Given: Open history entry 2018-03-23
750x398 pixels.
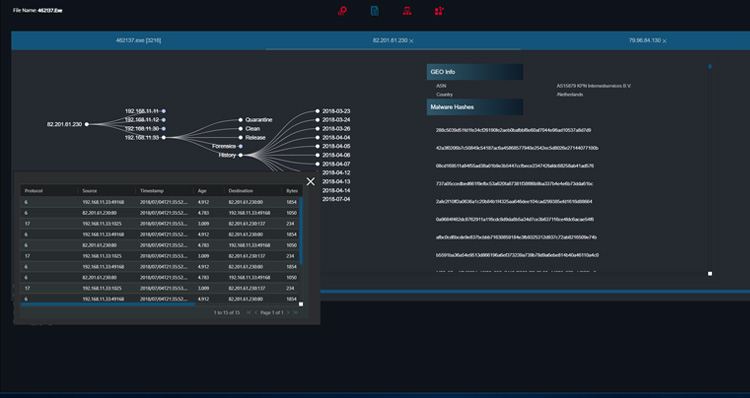Looking at the screenshot, I should pyautogui.click(x=336, y=111).
